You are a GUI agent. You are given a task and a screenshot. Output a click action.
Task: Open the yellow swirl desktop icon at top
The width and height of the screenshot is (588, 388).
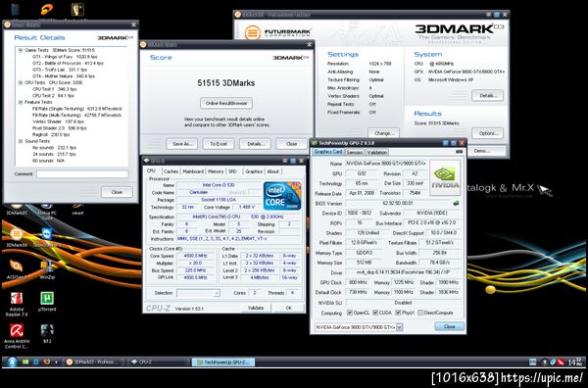(x=47, y=10)
